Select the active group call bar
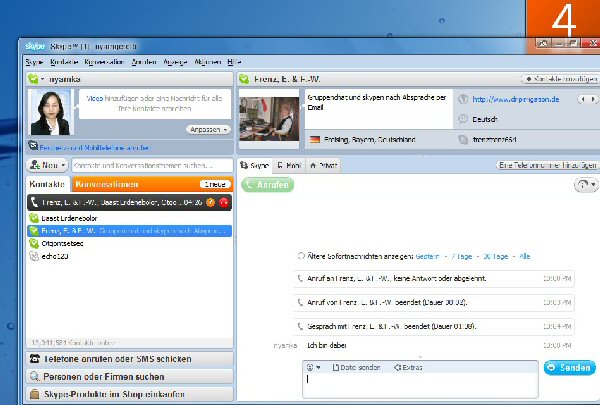The image size is (600, 405). [129, 202]
